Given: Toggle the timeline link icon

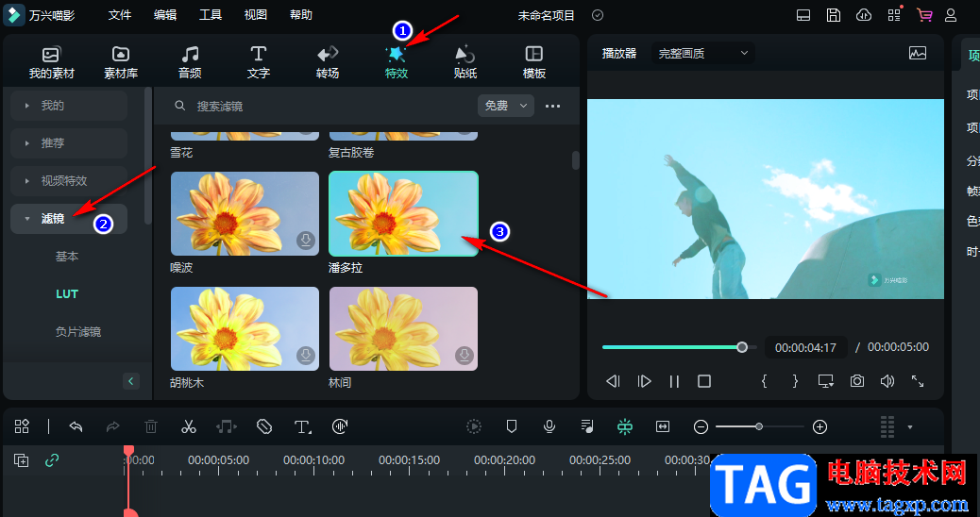Looking at the screenshot, I should click(52, 460).
